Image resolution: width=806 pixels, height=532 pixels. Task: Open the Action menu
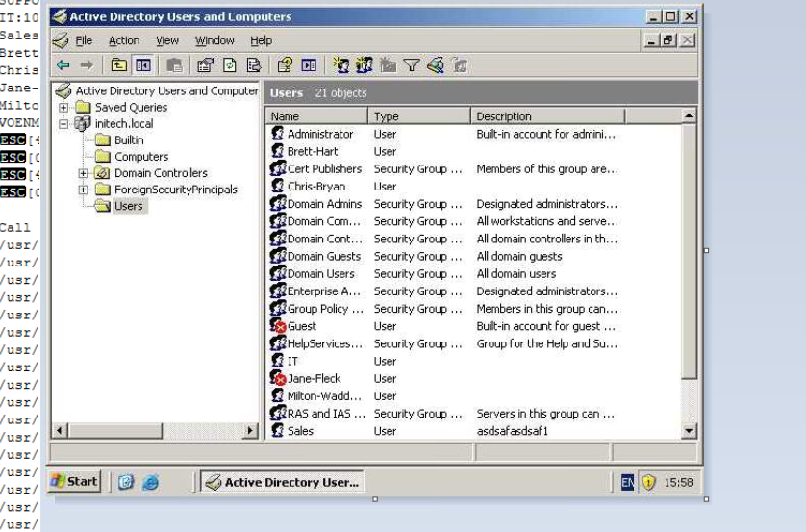pos(123,41)
